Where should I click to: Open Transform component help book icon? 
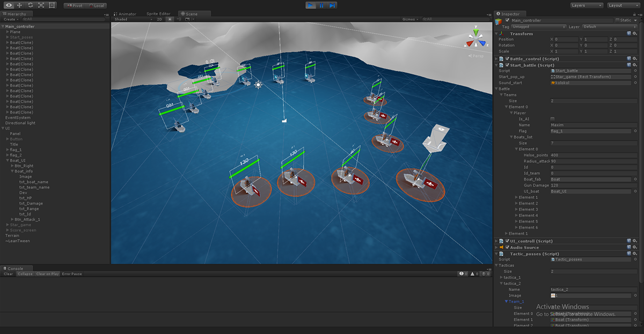pos(629,34)
